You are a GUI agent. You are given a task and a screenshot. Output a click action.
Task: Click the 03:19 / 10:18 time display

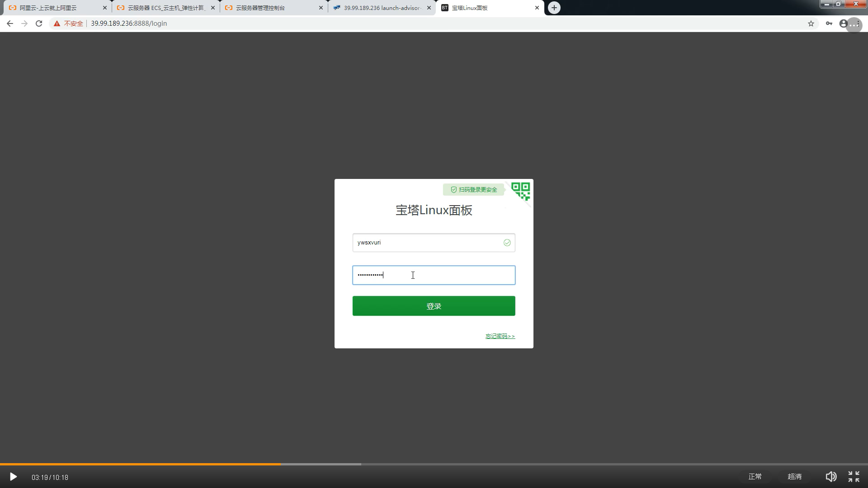click(x=50, y=478)
